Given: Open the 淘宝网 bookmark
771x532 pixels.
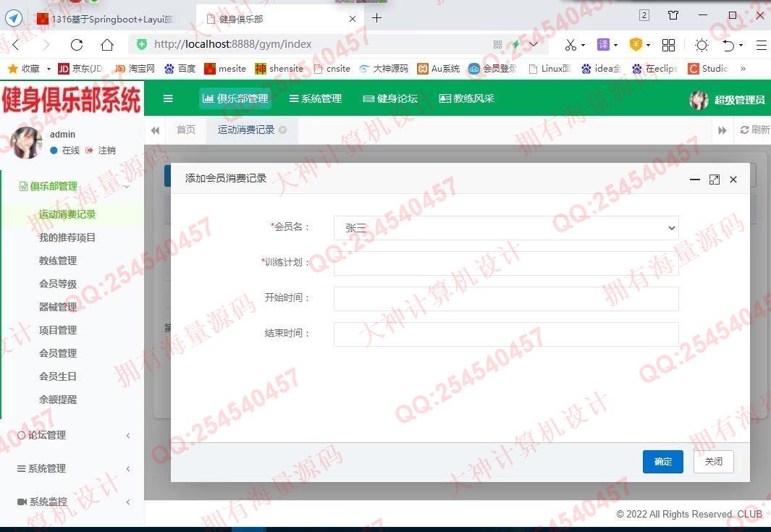Looking at the screenshot, I should [135, 69].
